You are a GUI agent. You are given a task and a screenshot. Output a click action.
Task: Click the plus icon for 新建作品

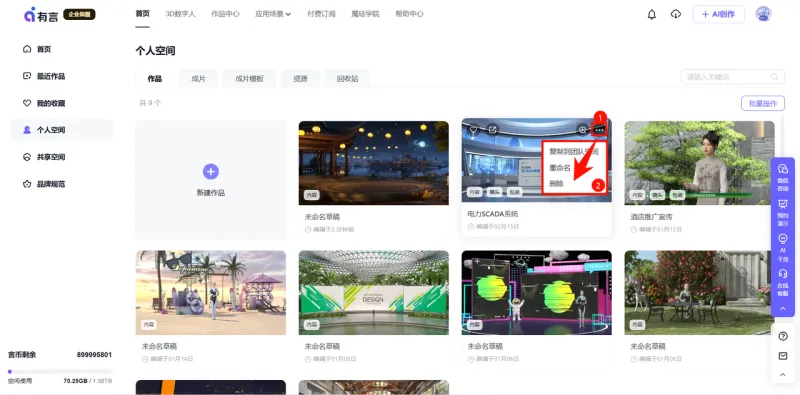pos(211,171)
